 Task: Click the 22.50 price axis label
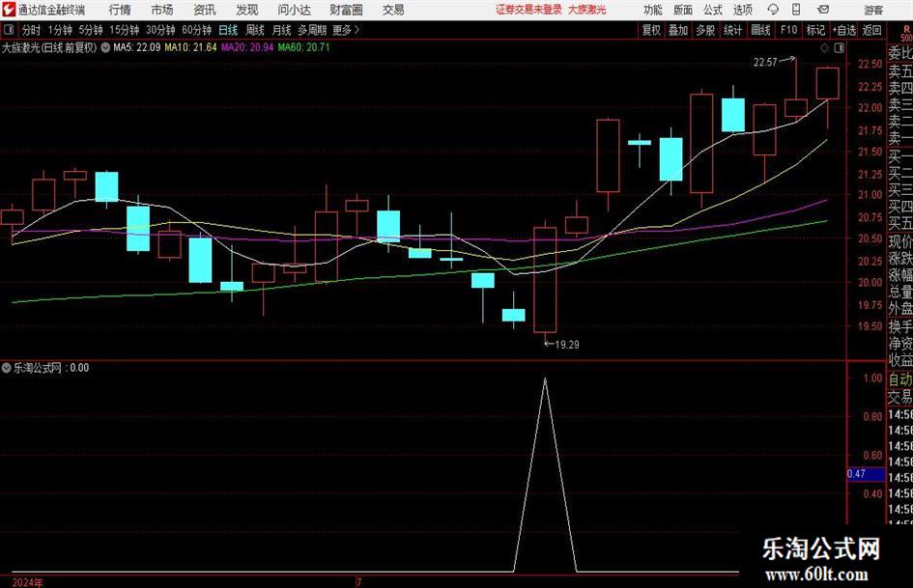pos(870,65)
